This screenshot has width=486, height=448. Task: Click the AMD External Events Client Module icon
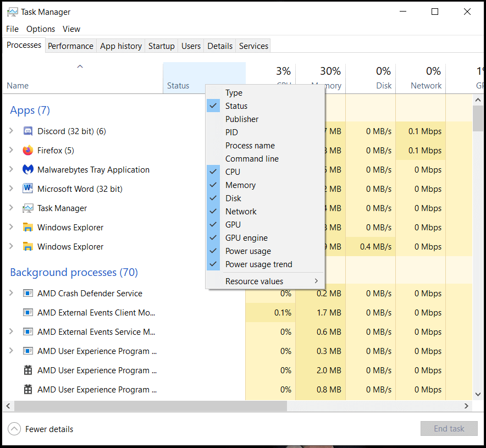pos(28,313)
